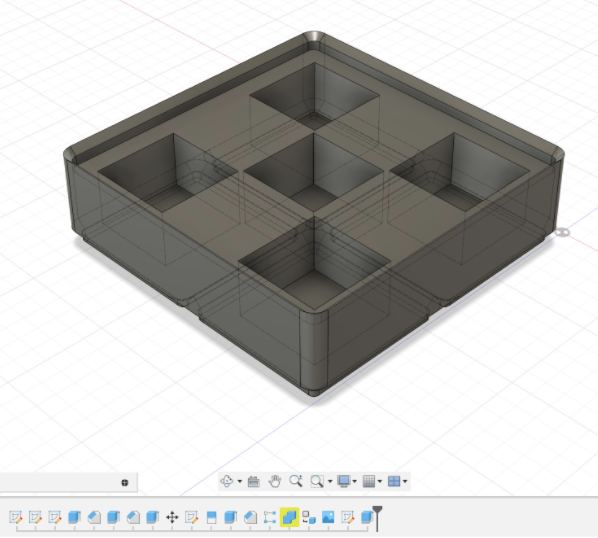Open Display Settings monitor icon

344,481
